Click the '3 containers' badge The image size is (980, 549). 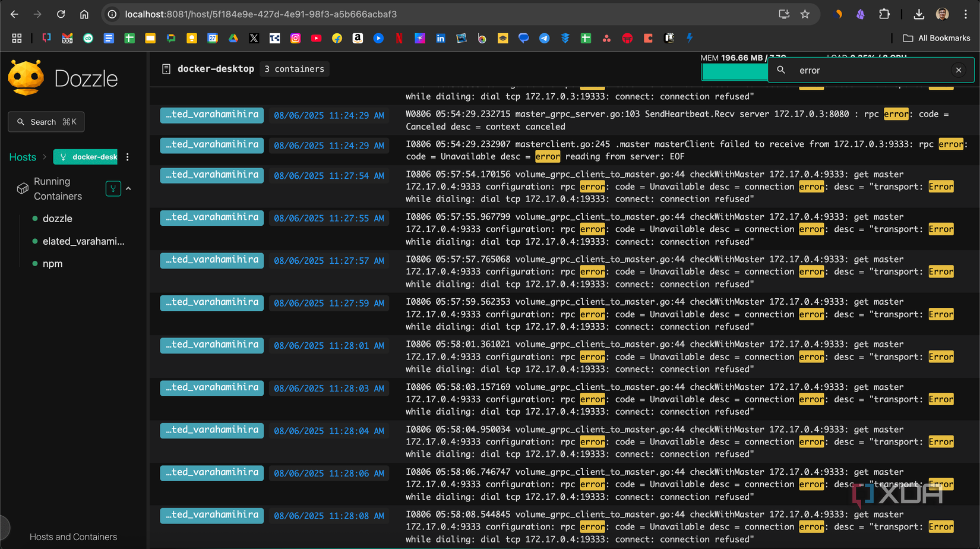coord(295,69)
